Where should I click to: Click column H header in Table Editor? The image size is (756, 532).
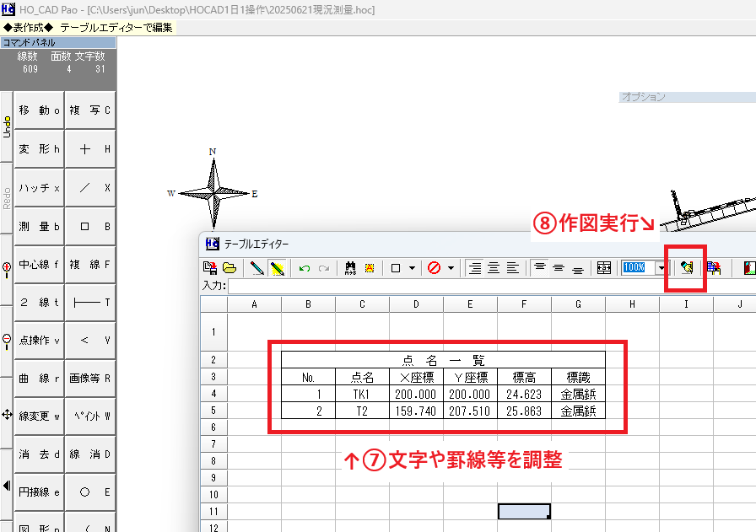632,304
